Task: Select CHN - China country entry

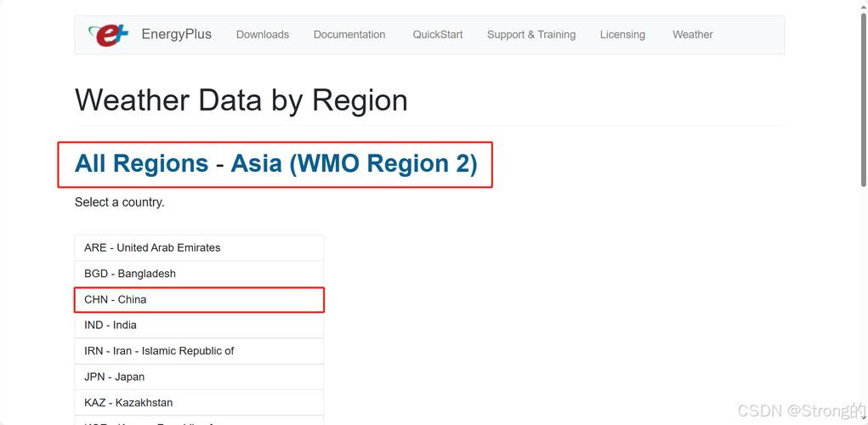Action: [199, 299]
